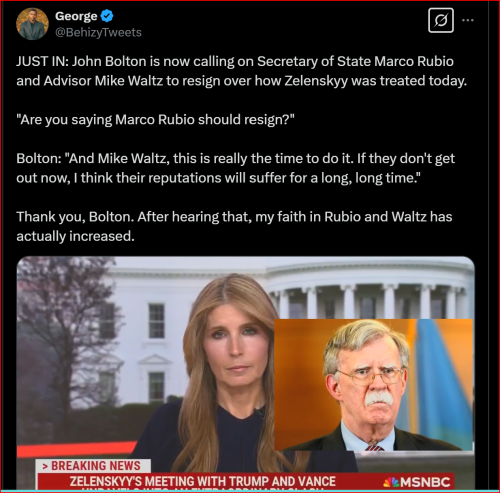Click the 'Thank you, Bolton' closing paragraph
This screenshot has height=493, width=500.
point(234,226)
